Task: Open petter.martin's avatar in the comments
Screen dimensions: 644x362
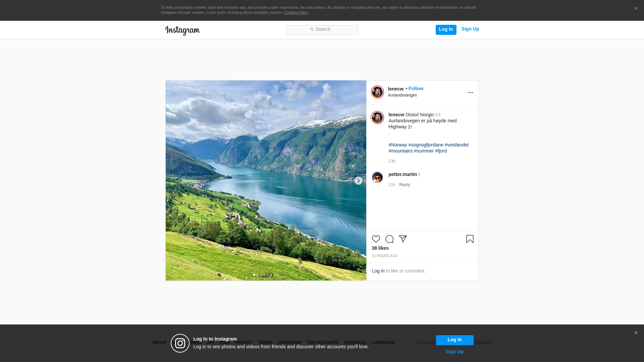Action: pyautogui.click(x=377, y=177)
